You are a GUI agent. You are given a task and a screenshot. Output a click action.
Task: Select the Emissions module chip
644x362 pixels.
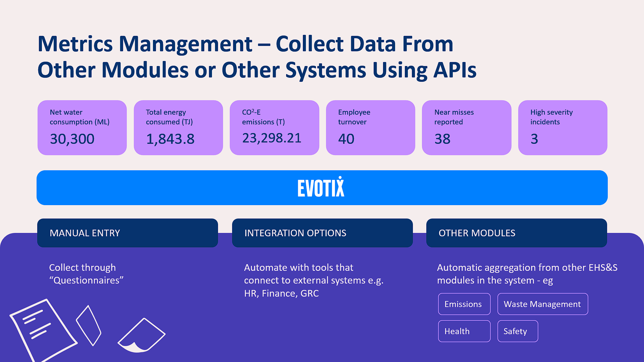[x=464, y=304]
